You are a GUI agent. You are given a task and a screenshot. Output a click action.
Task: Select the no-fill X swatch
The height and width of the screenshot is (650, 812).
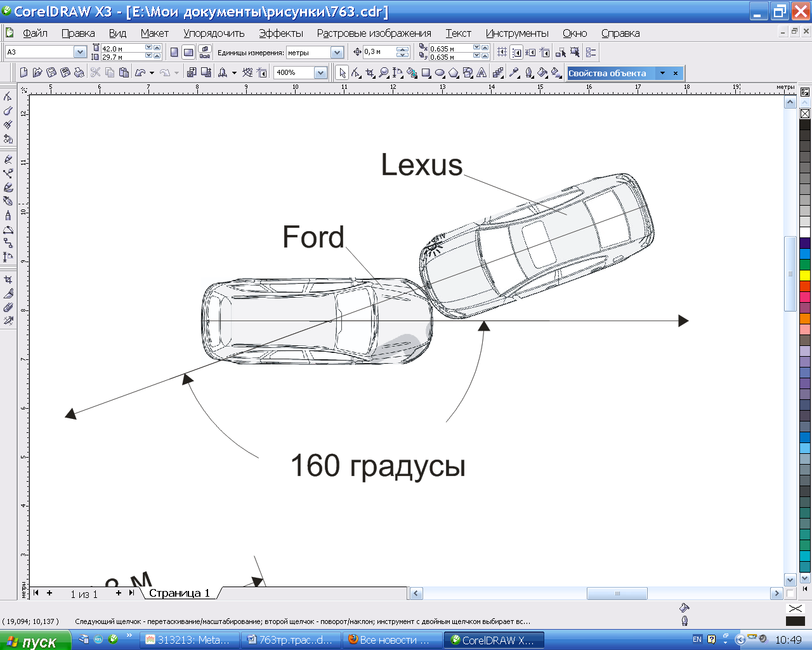pyautogui.click(x=805, y=114)
